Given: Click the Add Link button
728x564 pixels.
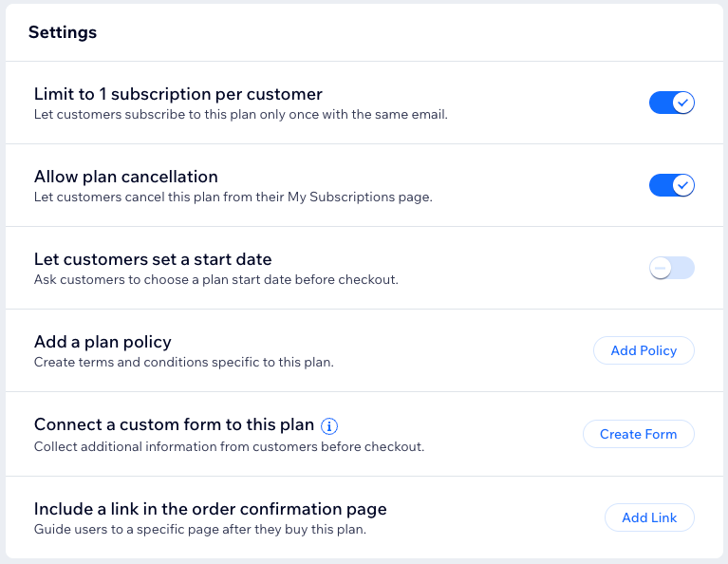Looking at the screenshot, I should click(649, 517).
